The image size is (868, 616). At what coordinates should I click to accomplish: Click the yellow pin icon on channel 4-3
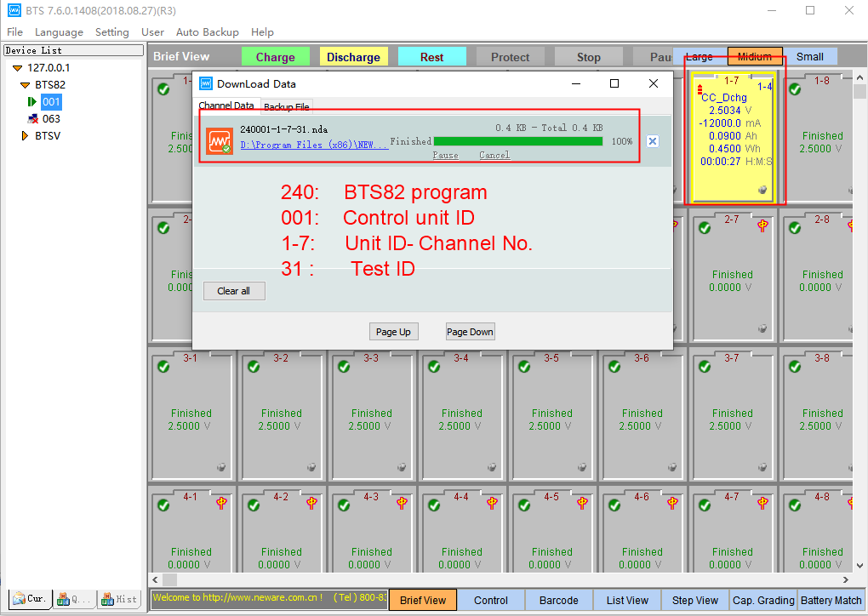(402, 503)
